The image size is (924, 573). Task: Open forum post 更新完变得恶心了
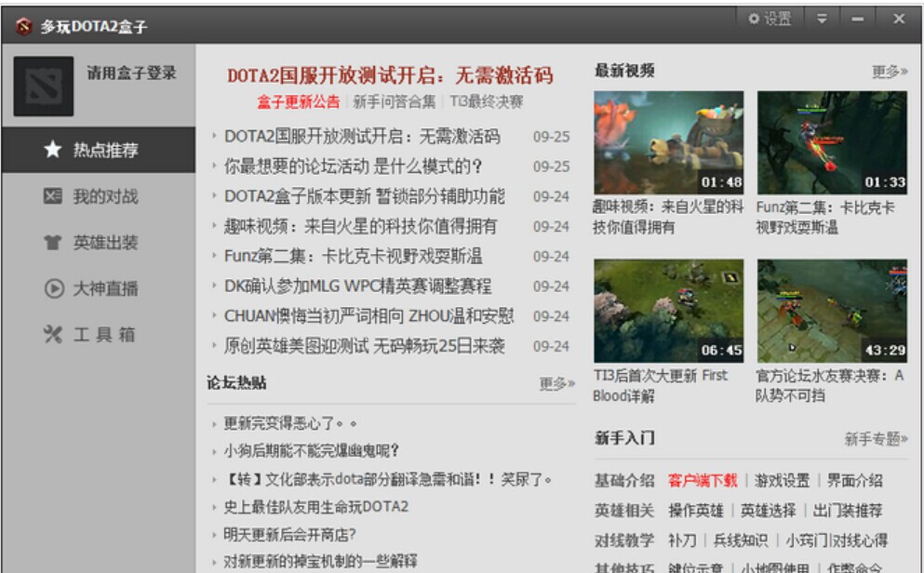pyautogui.click(x=290, y=423)
